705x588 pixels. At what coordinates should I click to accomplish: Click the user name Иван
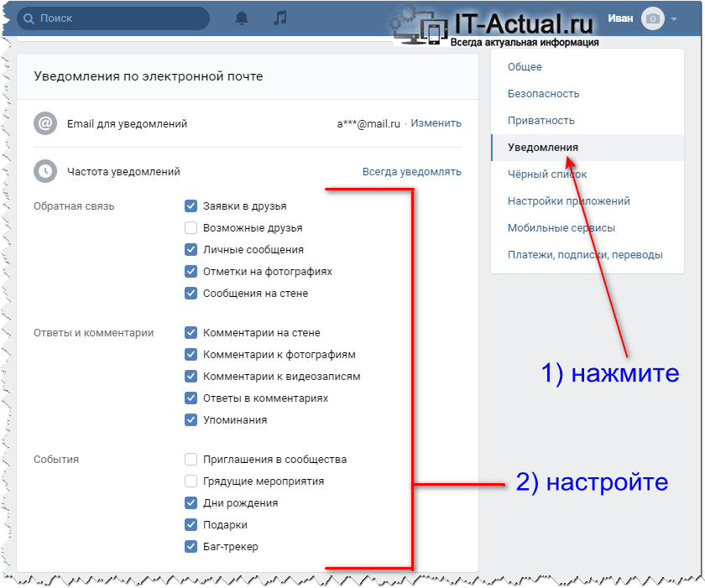(x=620, y=18)
